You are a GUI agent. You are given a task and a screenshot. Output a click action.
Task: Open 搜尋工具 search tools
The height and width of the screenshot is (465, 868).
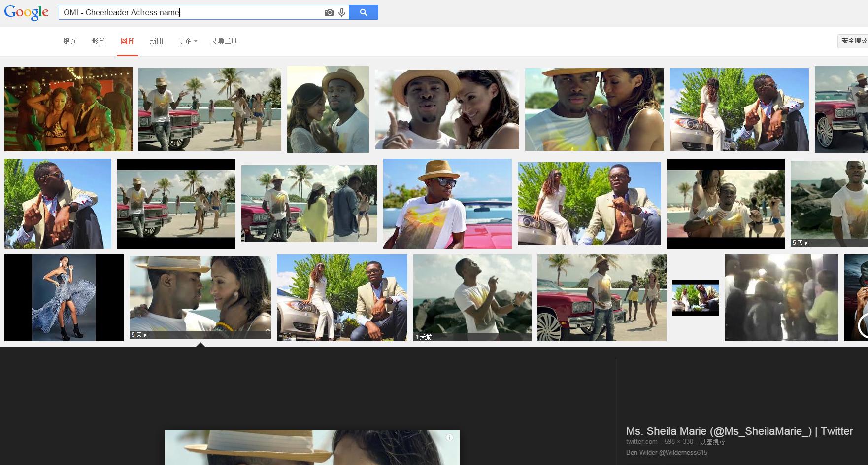[x=224, y=41]
